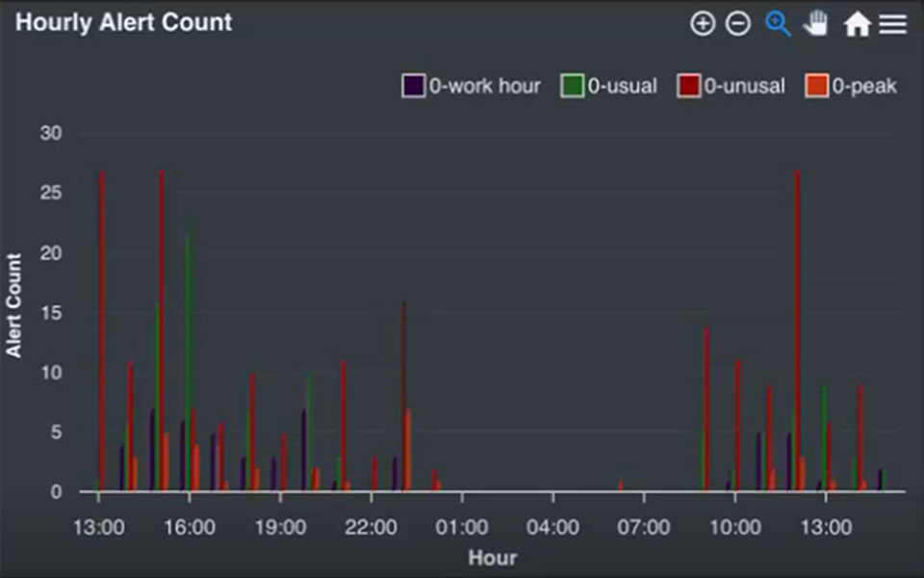Click the 01:00 x-axis label
This screenshot has height=578, width=924.
point(462,527)
